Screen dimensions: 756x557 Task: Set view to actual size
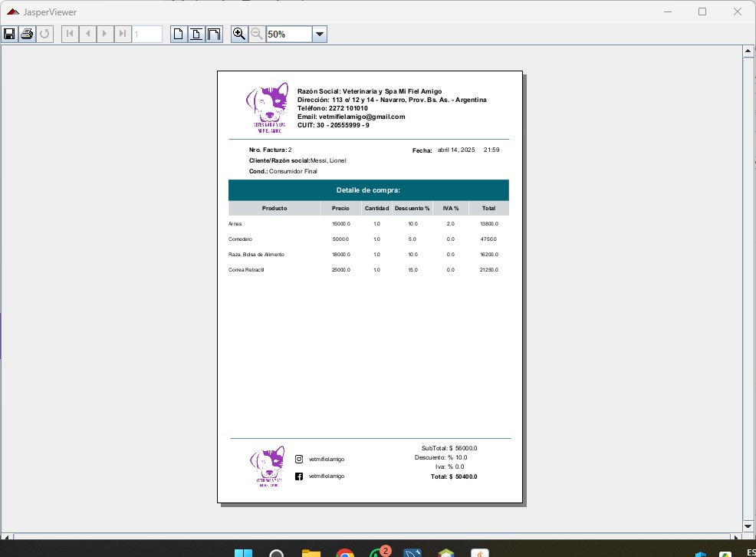179,35
